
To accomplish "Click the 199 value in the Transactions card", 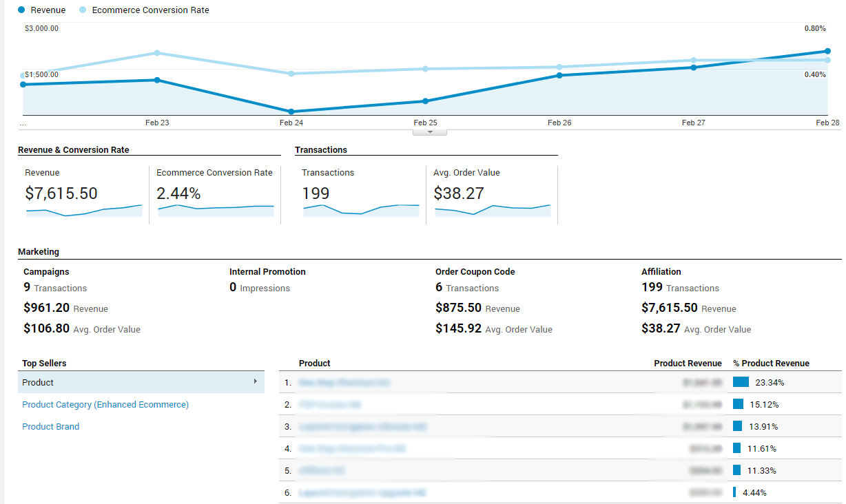I will point(316,193).
